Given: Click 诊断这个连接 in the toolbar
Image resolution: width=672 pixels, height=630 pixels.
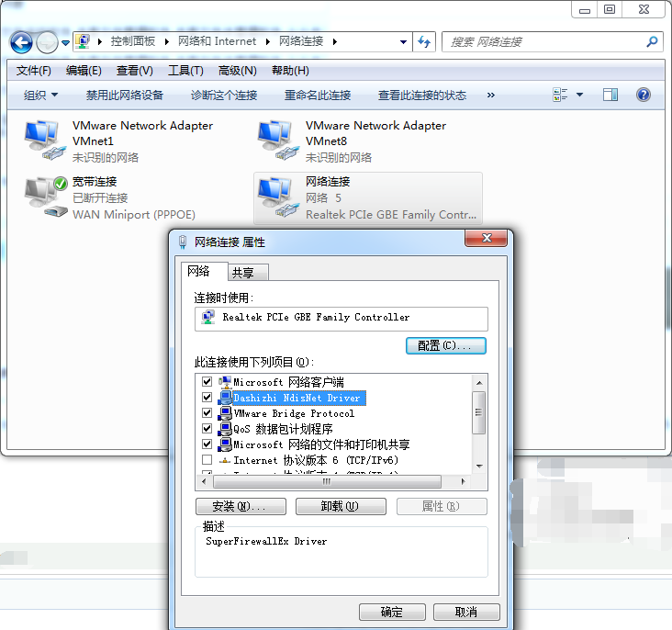Looking at the screenshot, I should coord(224,95).
